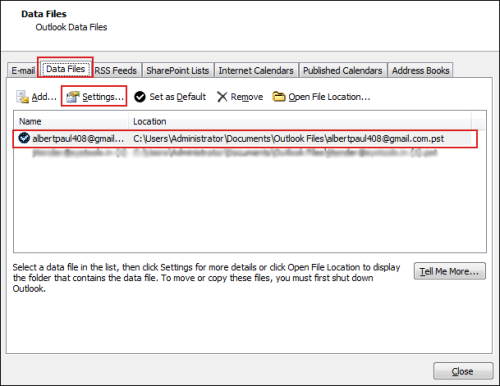The image size is (500, 386).
Task: Switch to the E-mail tab
Action: [23, 70]
